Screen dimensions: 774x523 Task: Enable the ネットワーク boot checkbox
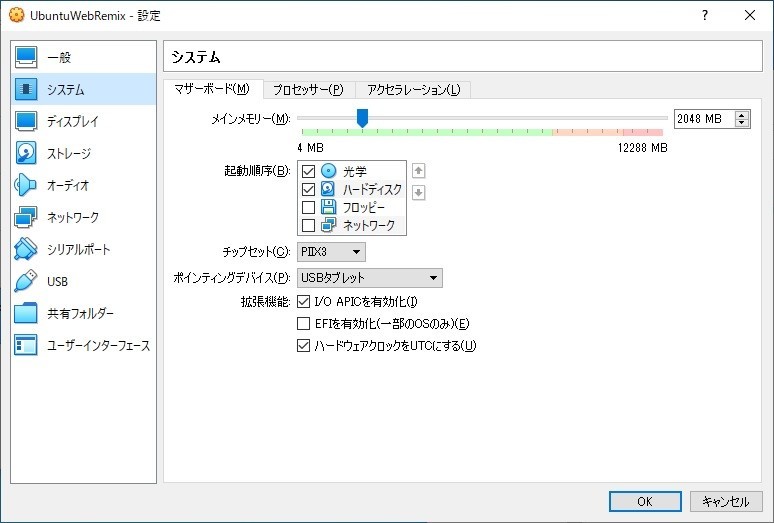click(309, 225)
